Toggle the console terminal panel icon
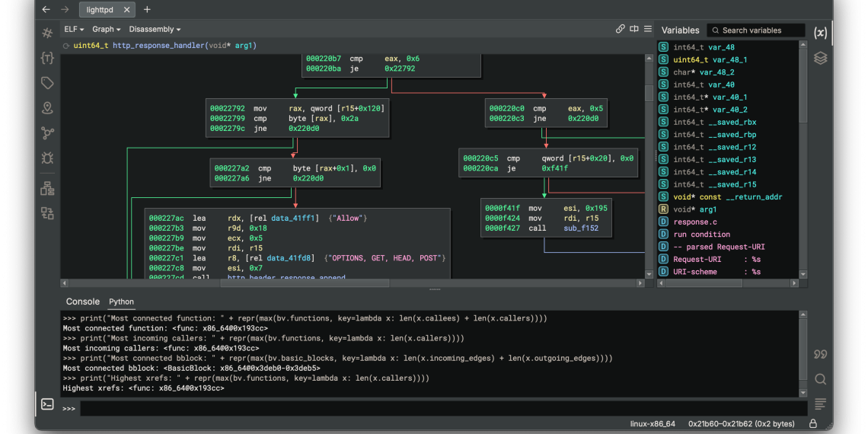This screenshot has height=434, width=868. pos(47,404)
